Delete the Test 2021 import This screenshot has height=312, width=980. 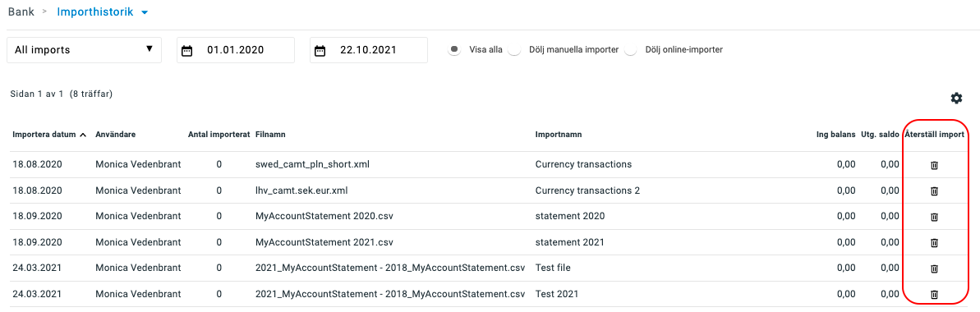[x=934, y=294]
